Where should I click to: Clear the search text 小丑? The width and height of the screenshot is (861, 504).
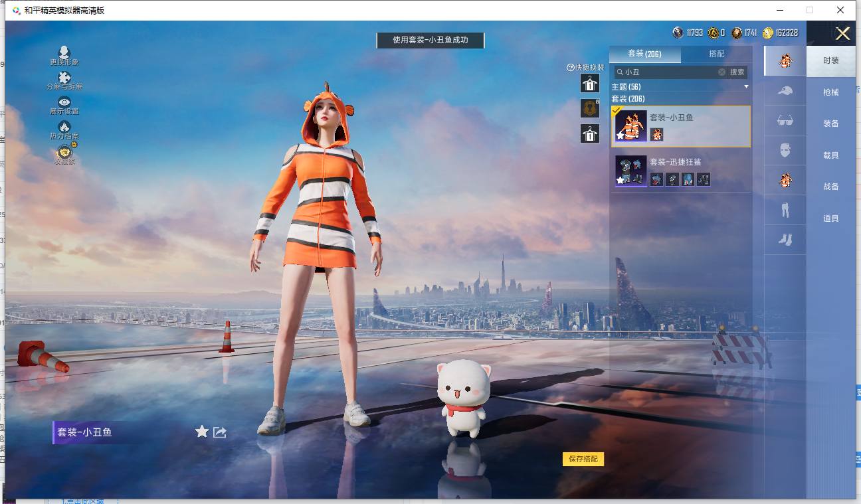[x=721, y=72]
